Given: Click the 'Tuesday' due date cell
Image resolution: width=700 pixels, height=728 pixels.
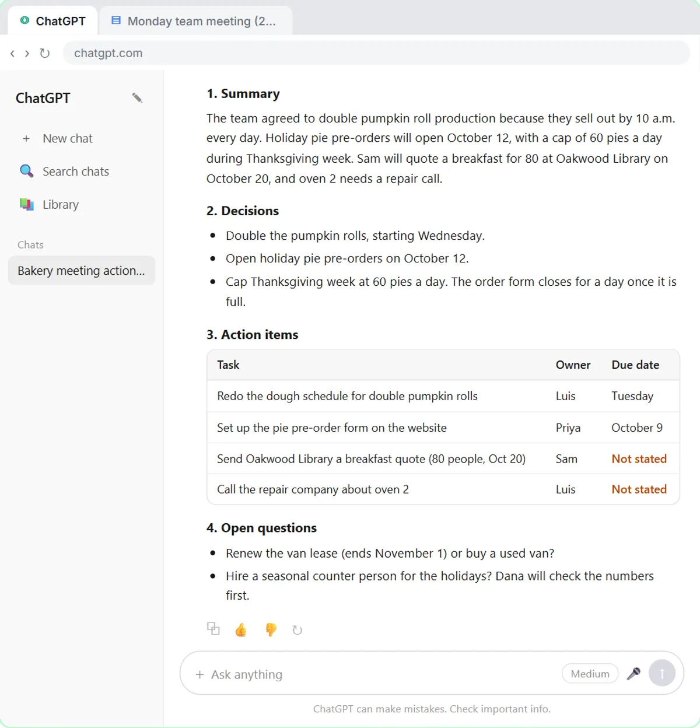Looking at the screenshot, I should pyautogui.click(x=632, y=397).
